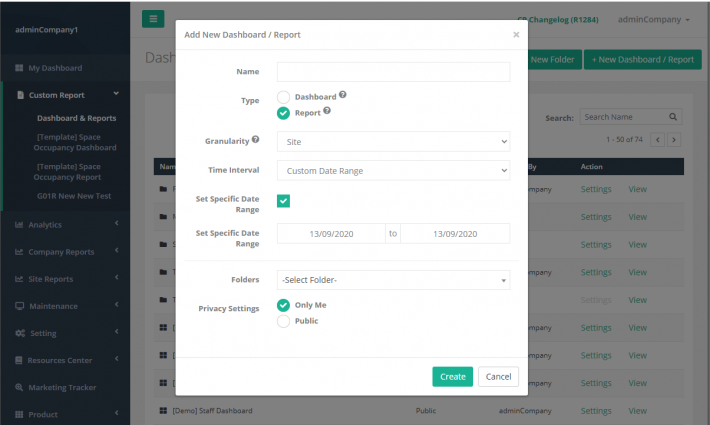This screenshot has height=425, width=710.
Task: Choose the Public privacy option
Action: pyautogui.click(x=283, y=321)
